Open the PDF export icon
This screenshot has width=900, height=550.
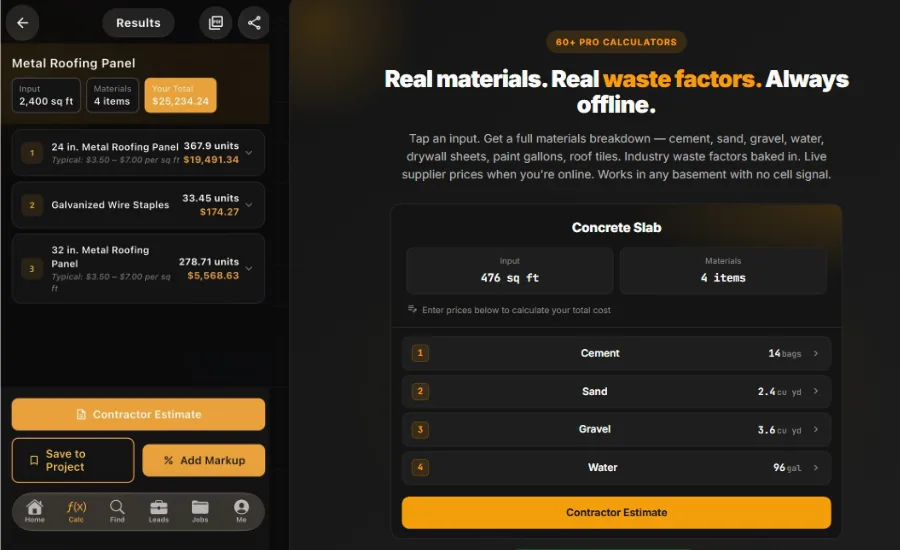tap(216, 23)
